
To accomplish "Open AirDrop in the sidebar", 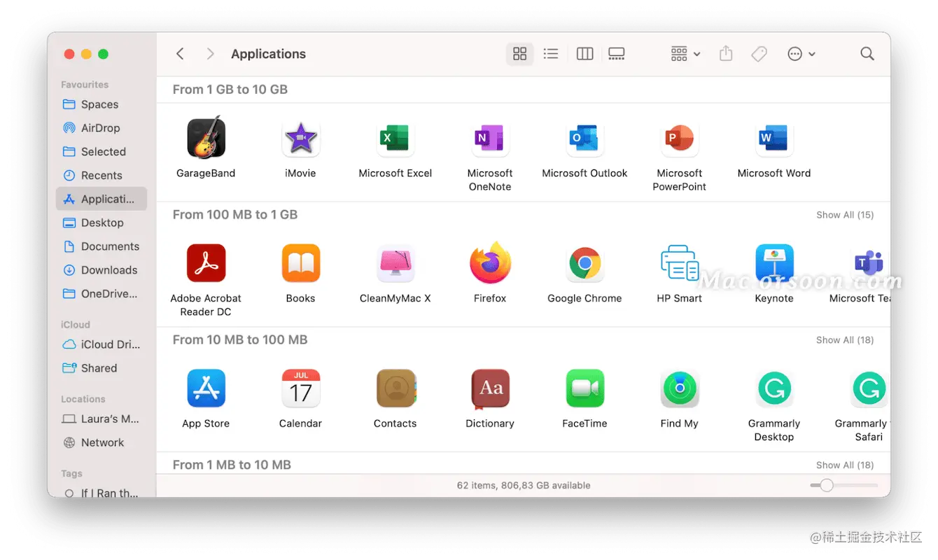I will click(101, 128).
